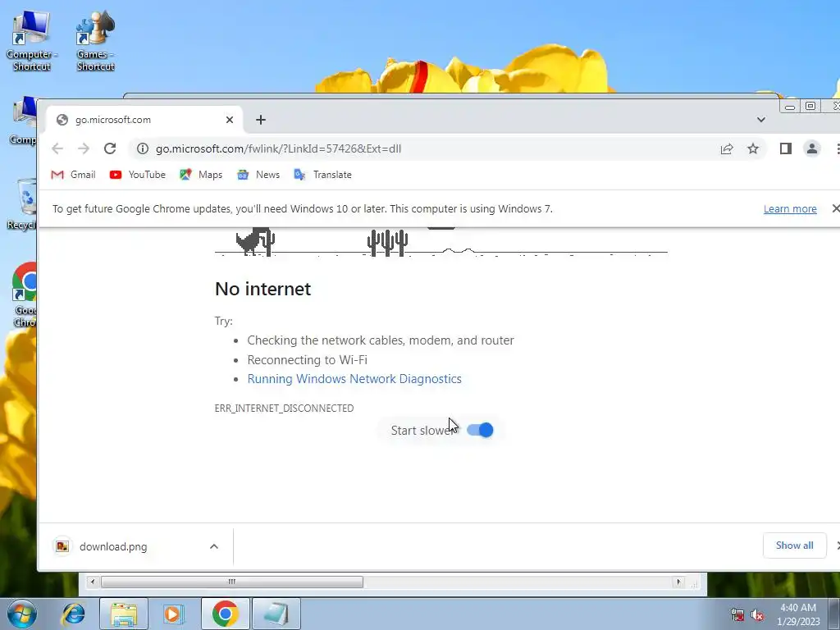
Task: Toggle the Start slower switch
Action: click(x=479, y=430)
